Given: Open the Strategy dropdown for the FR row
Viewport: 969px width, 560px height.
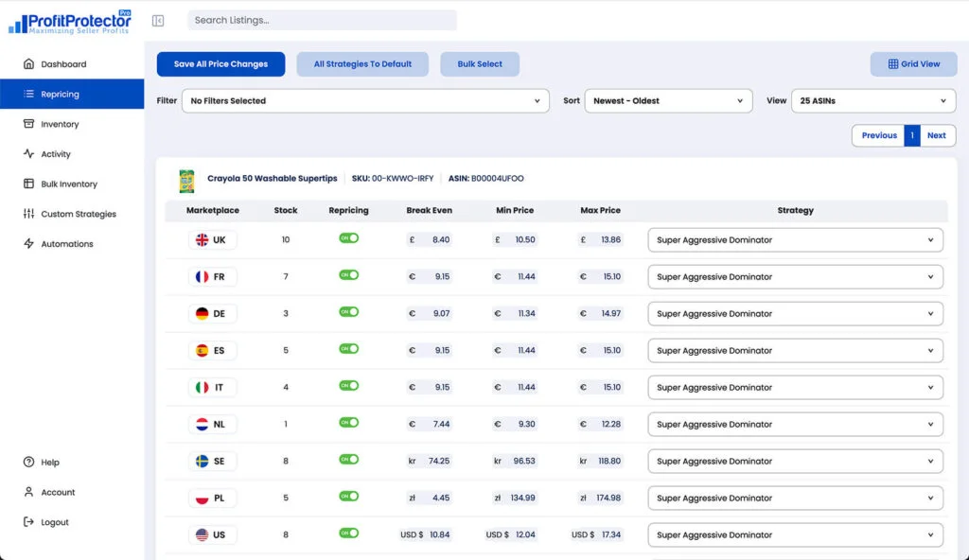Looking at the screenshot, I should coord(794,276).
